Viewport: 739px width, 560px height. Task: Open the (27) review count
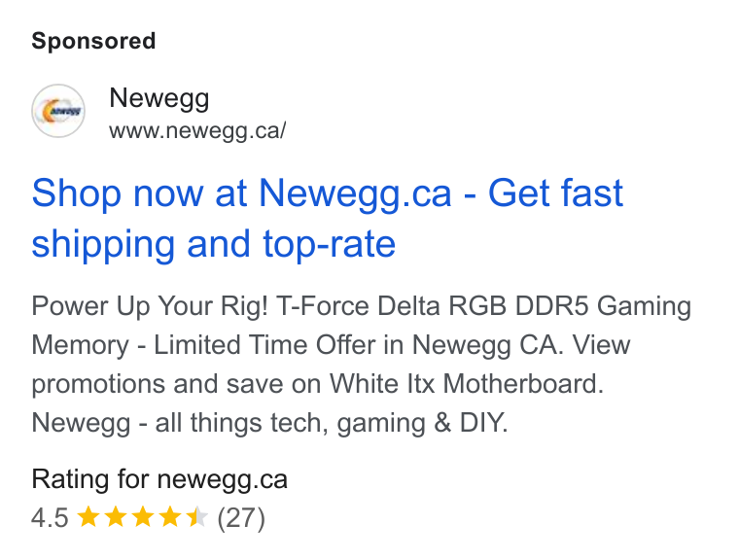tap(241, 518)
